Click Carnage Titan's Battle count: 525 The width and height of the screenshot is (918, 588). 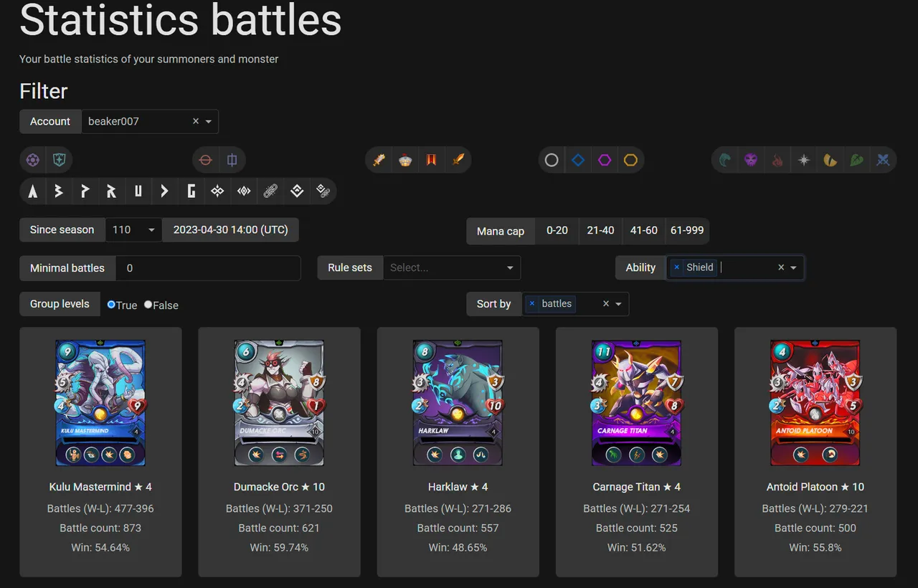click(637, 528)
